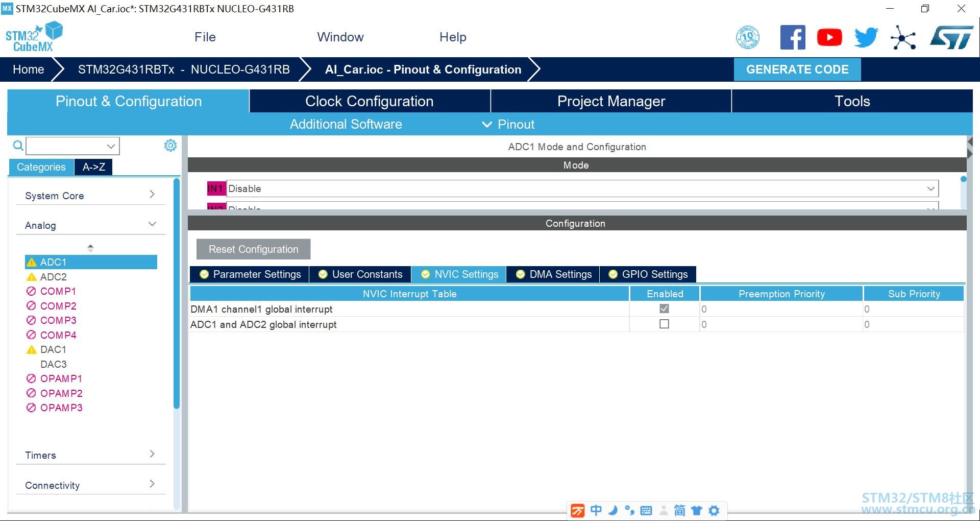Show the Categories view tab

pyautogui.click(x=41, y=167)
